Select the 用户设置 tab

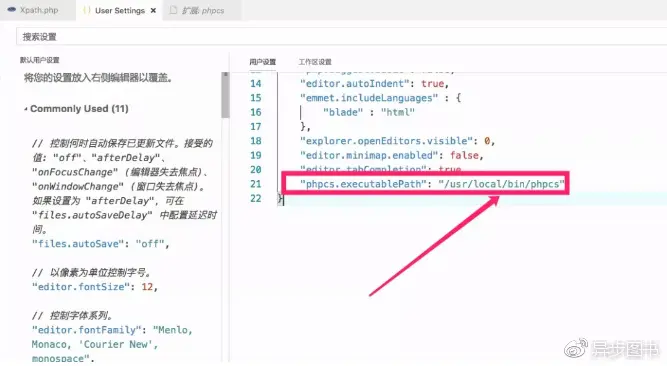262,62
